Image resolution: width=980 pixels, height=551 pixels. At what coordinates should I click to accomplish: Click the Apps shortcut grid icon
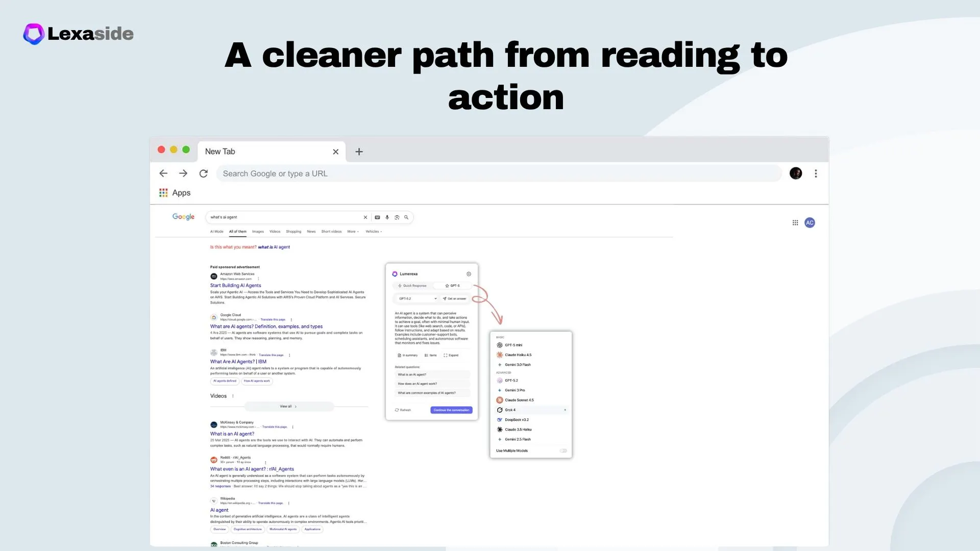(163, 193)
